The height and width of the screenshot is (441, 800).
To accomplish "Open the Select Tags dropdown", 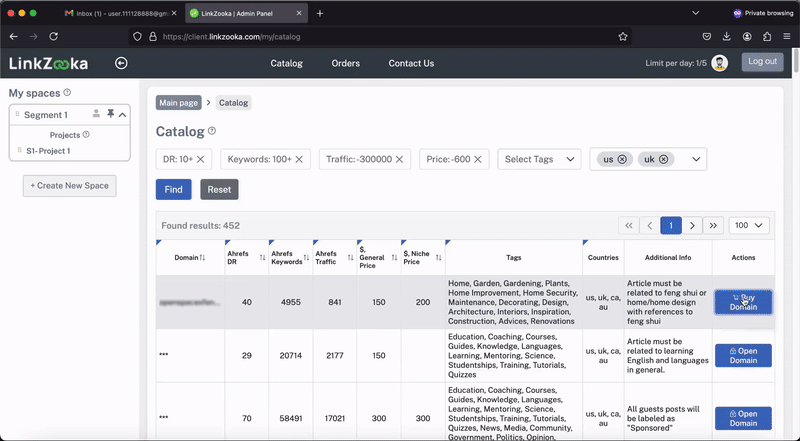I will [x=539, y=159].
